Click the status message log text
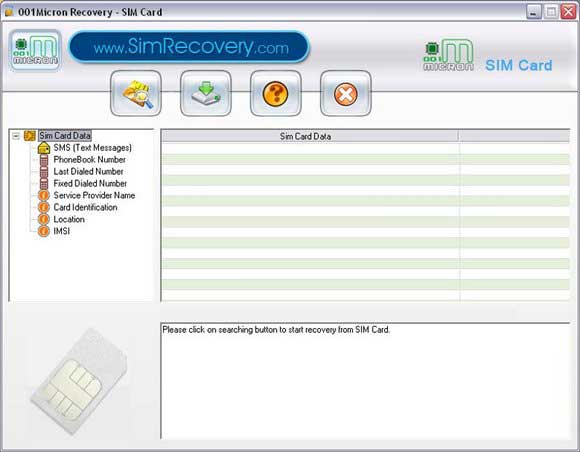 click(x=276, y=330)
